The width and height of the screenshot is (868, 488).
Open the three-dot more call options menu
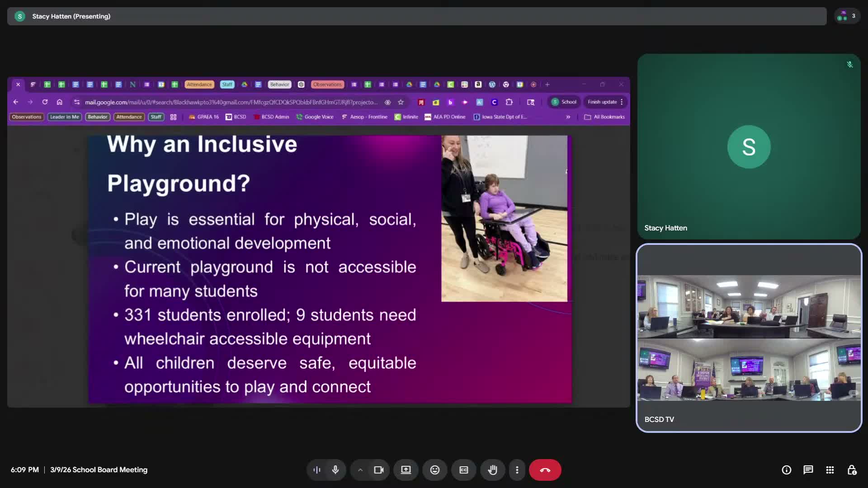[x=517, y=469]
